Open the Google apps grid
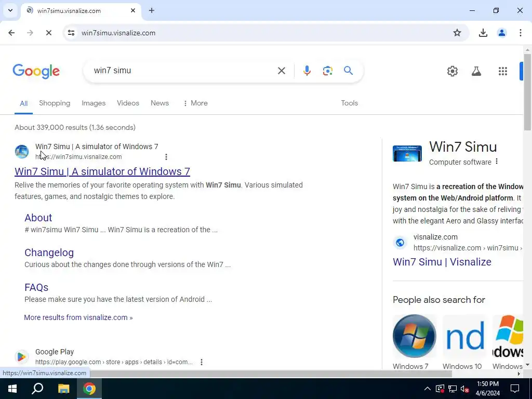 (503, 71)
